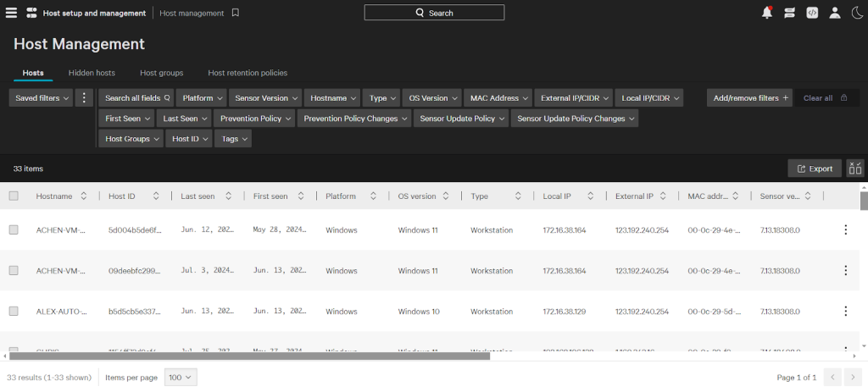
Task: Sort by Platform column
Action: [x=373, y=196]
